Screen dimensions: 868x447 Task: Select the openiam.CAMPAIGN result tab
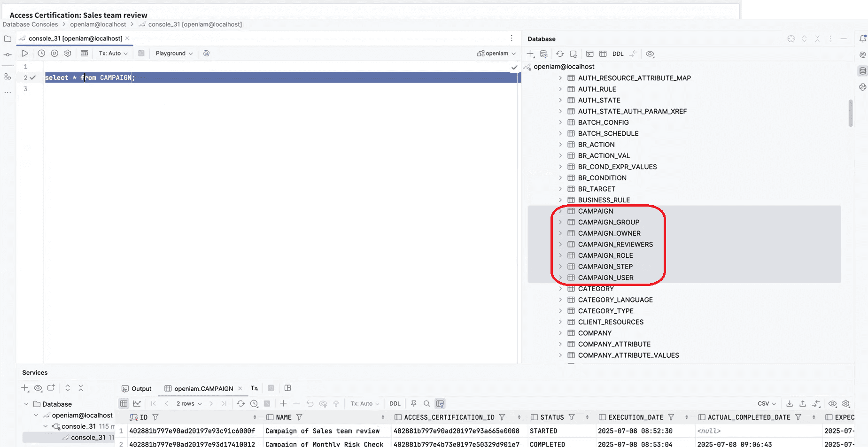coord(203,389)
